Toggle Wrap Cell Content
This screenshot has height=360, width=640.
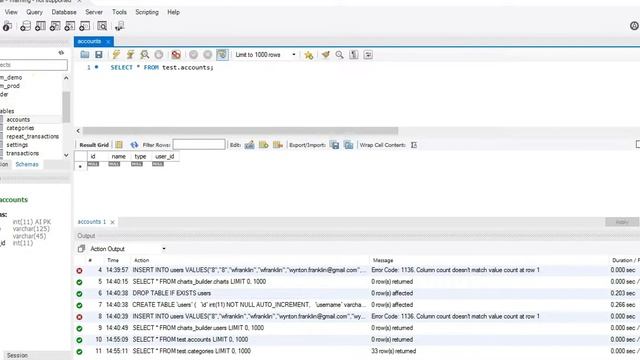(414, 145)
